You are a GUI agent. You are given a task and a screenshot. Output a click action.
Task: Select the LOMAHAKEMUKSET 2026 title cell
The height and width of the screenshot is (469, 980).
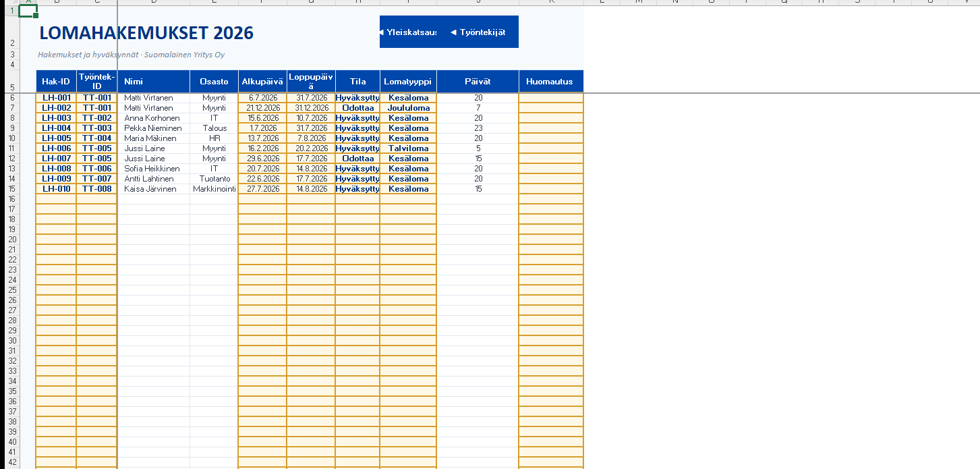point(146,32)
